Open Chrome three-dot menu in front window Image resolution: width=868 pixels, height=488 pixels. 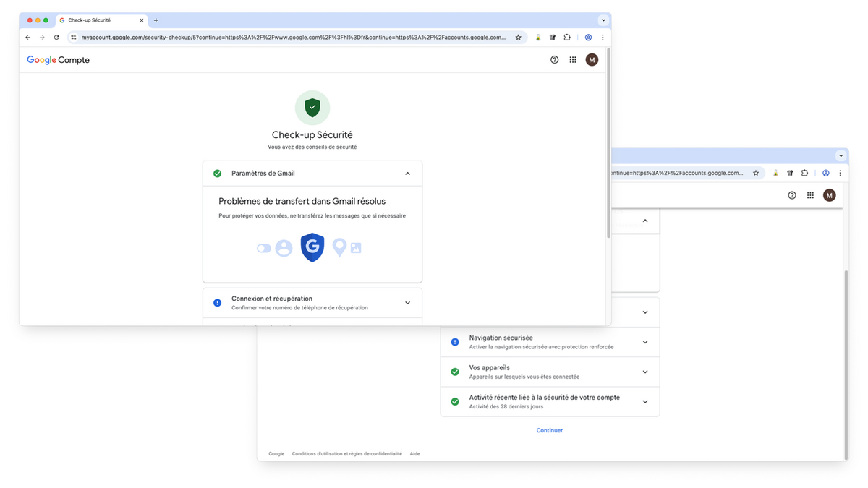pyautogui.click(x=603, y=38)
